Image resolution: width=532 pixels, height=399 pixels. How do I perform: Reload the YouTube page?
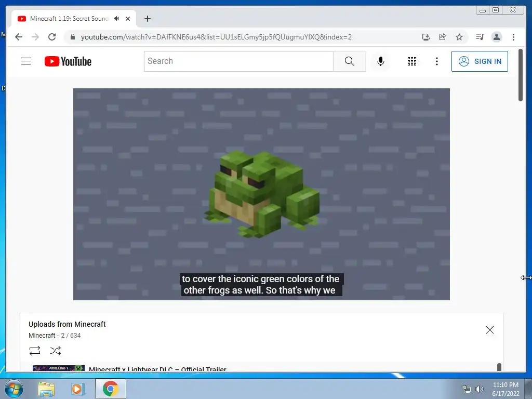click(x=52, y=37)
